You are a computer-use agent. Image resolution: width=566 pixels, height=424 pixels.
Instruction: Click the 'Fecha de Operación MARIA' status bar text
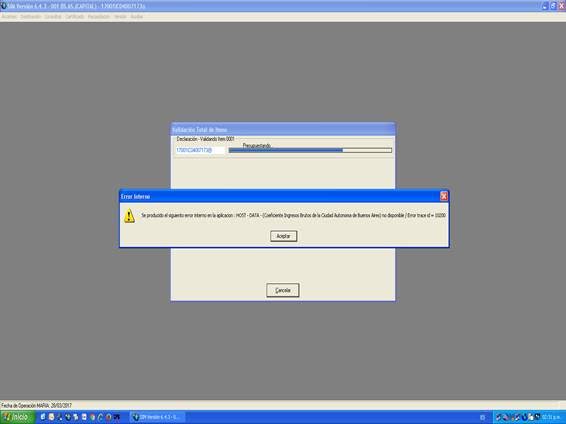coord(36,406)
